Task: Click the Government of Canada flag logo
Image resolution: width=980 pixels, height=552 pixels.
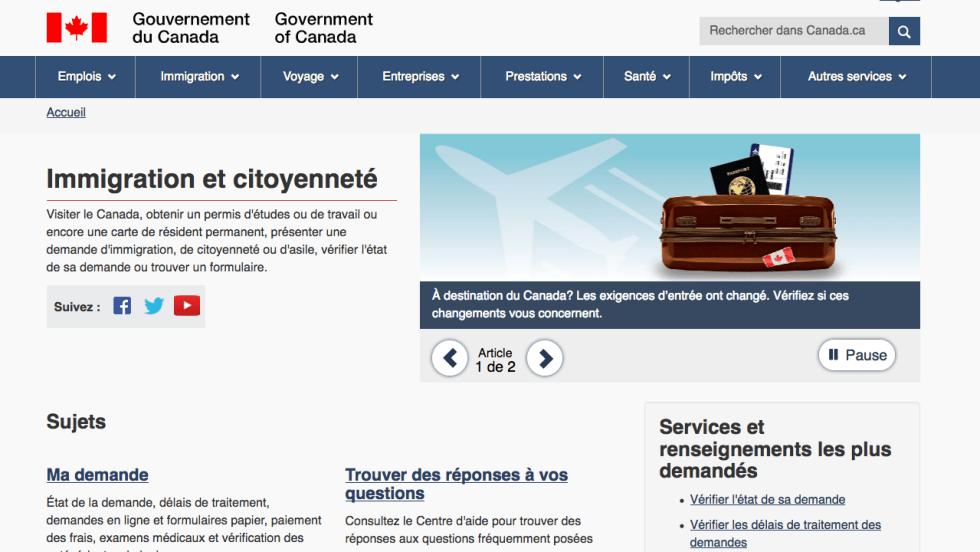Action: [77, 28]
